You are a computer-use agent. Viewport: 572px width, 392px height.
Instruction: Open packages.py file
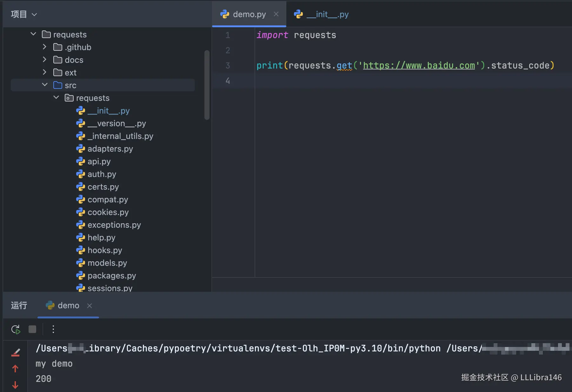[112, 276]
